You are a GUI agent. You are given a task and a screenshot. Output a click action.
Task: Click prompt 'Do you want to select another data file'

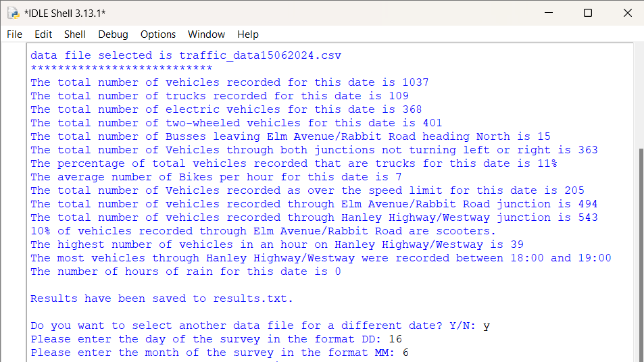(253, 326)
